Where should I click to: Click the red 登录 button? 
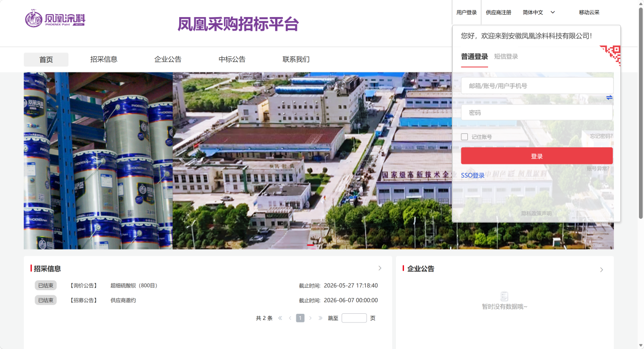[x=537, y=156]
